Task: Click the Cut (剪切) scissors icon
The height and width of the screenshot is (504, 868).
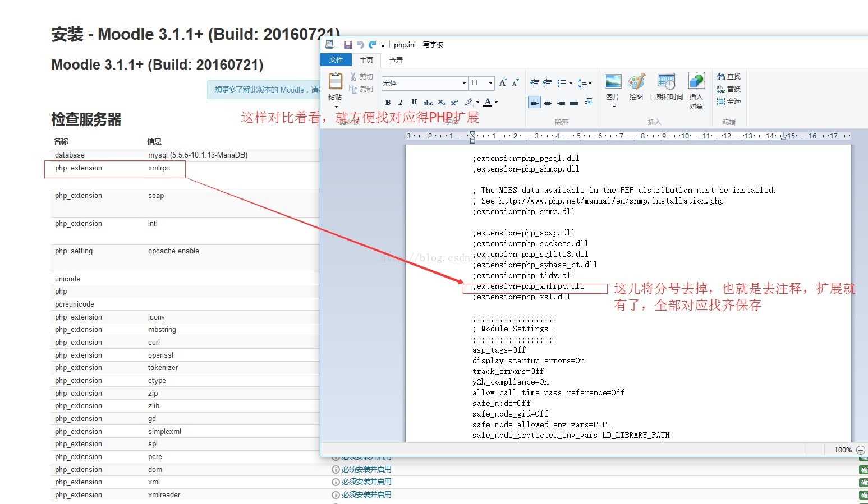Action: click(353, 77)
